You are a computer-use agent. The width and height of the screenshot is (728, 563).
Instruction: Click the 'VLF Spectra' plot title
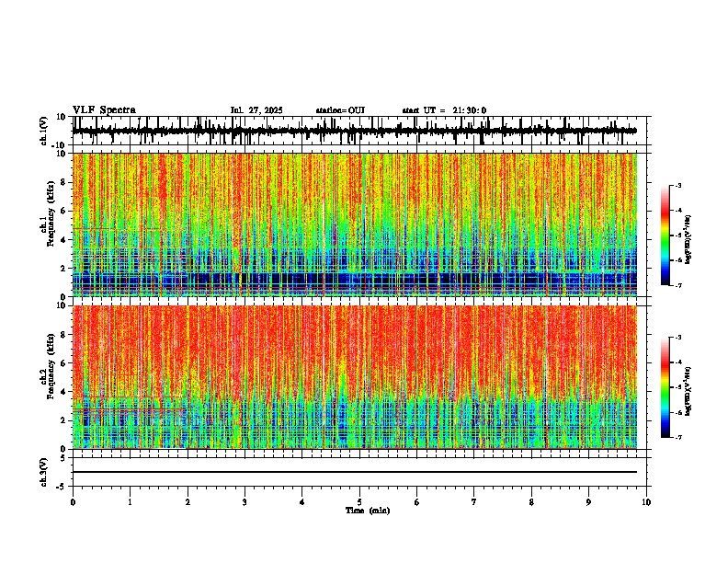(x=105, y=110)
